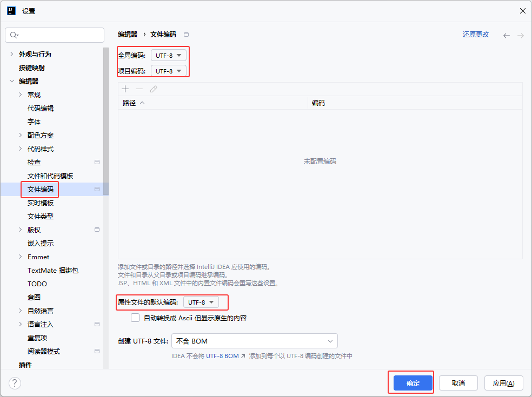The height and width of the screenshot is (397, 532).
Task: Click the project-level icon beside 文件编码 breadcrumb
Action: (187, 35)
